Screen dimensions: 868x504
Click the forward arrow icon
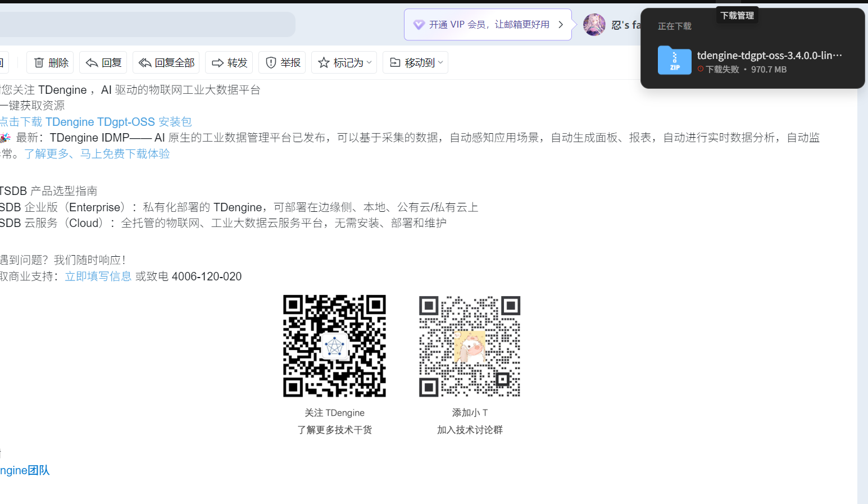[x=217, y=63]
